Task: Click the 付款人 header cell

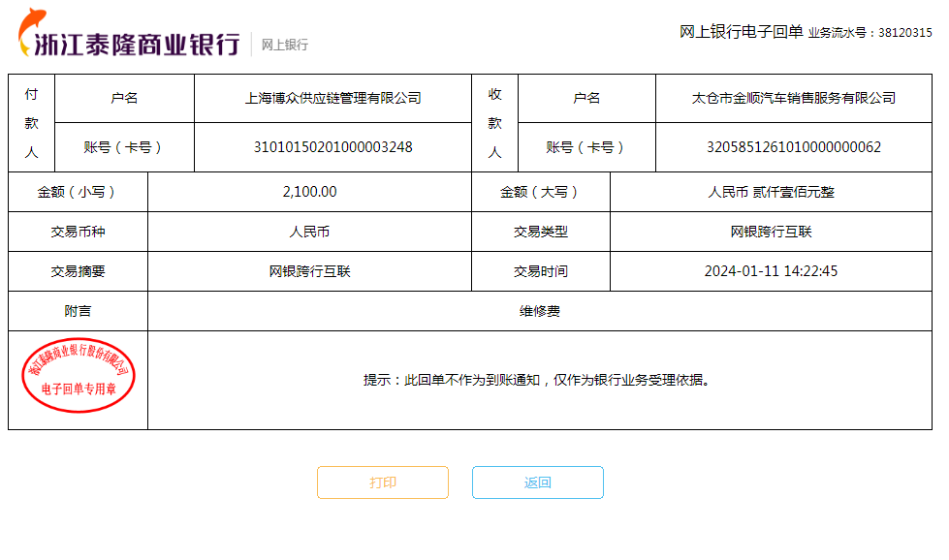Action: 31,123
